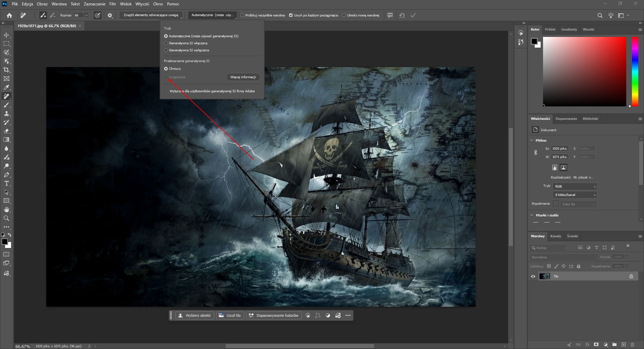Click the 'Dopasowywanie kolorów' button
This screenshot has width=644, height=349.
[x=273, y=315]
